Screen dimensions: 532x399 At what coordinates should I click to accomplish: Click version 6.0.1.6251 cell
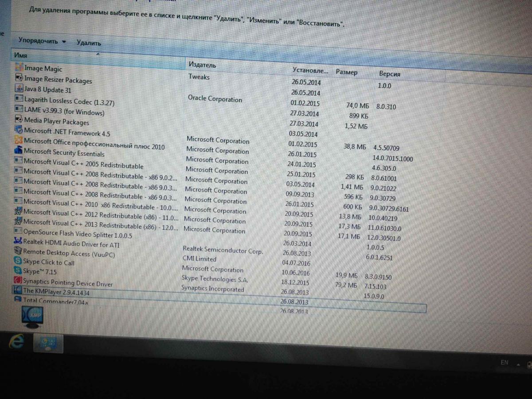[379, 257]
